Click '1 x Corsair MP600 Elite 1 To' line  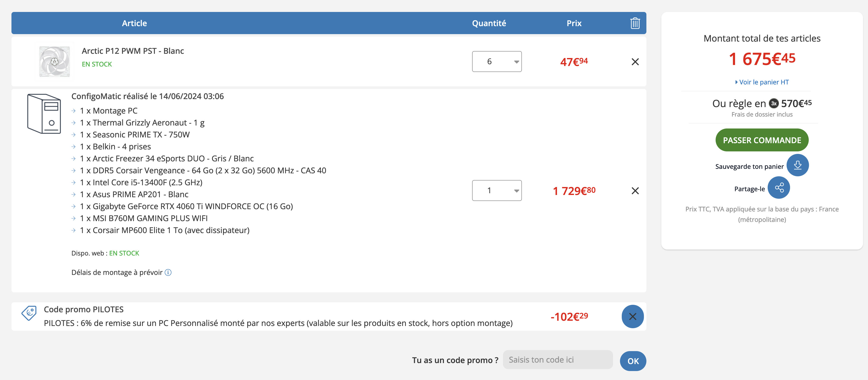tap(165, 230)
